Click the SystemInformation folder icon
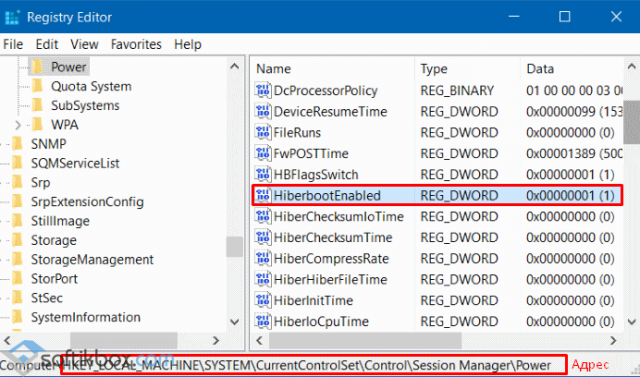The width and height of the screenshot is (640, 377). [x=18, y=317]
